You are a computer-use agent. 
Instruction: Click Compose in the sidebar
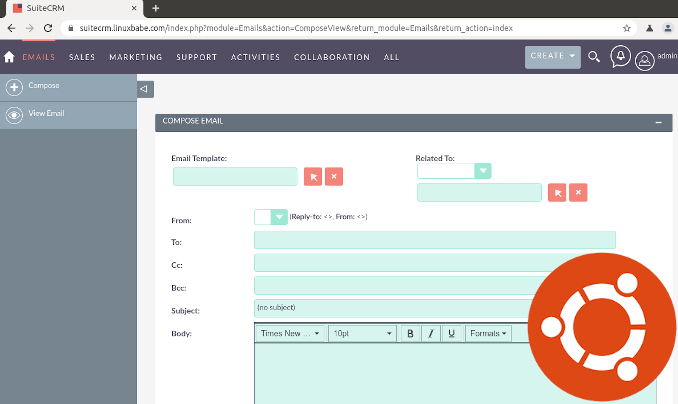[x=44, y=86]
